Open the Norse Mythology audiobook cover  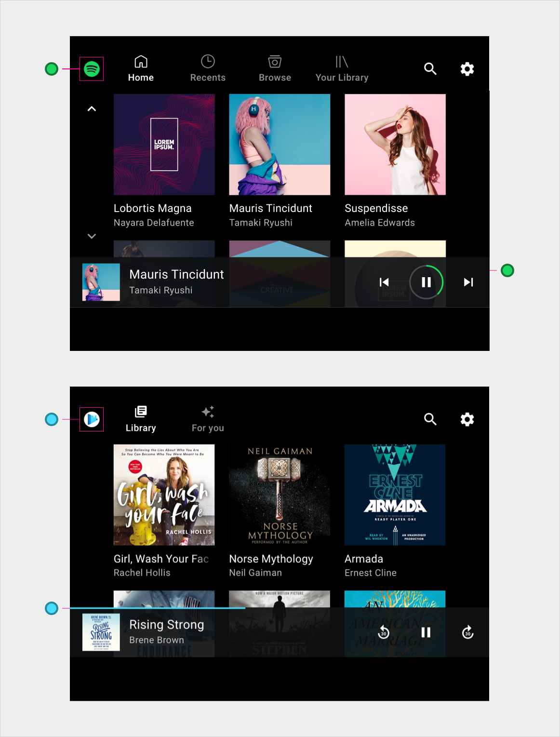[x=280, y=495]
